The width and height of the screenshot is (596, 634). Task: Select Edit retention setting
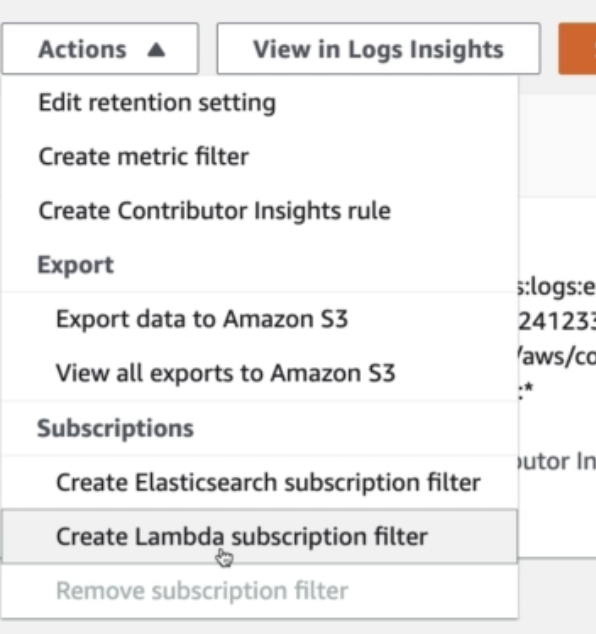157,103
